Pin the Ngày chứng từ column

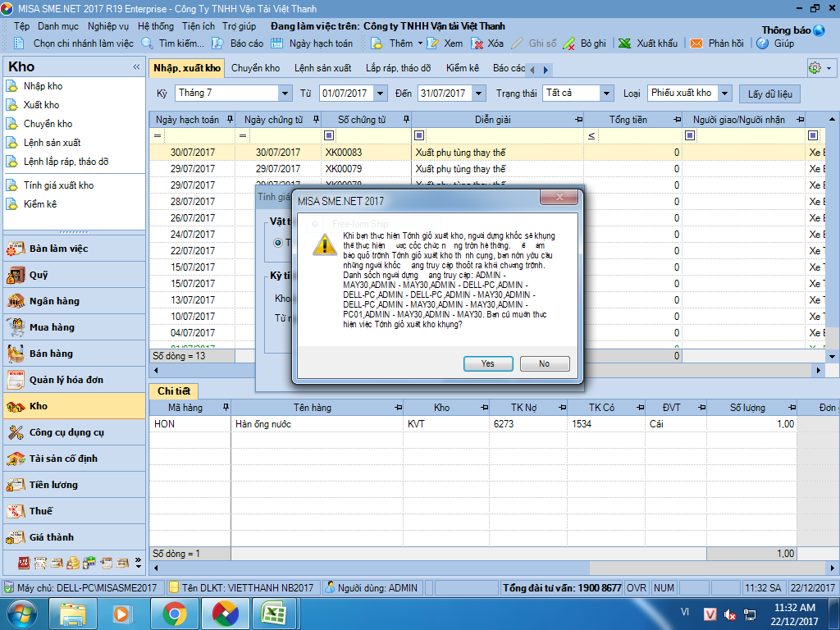316,120
